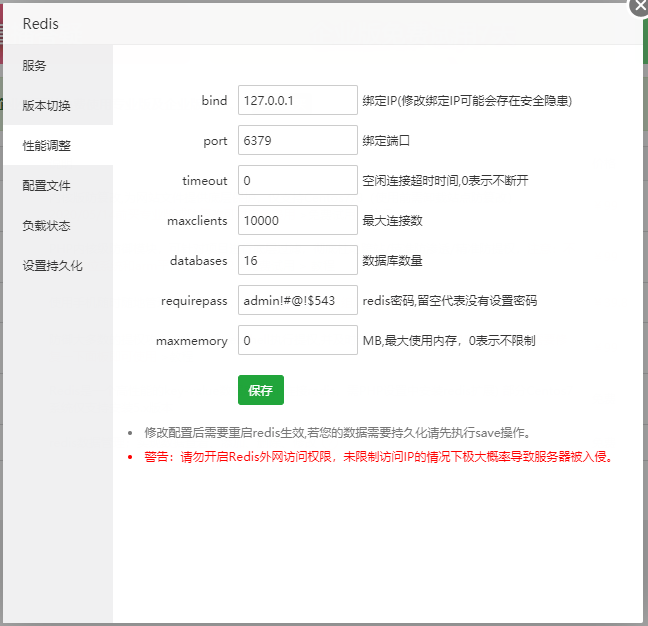Open the 配置文件 tab
The width and height of the screenshot is (648, 626).
tap(58, 186)
